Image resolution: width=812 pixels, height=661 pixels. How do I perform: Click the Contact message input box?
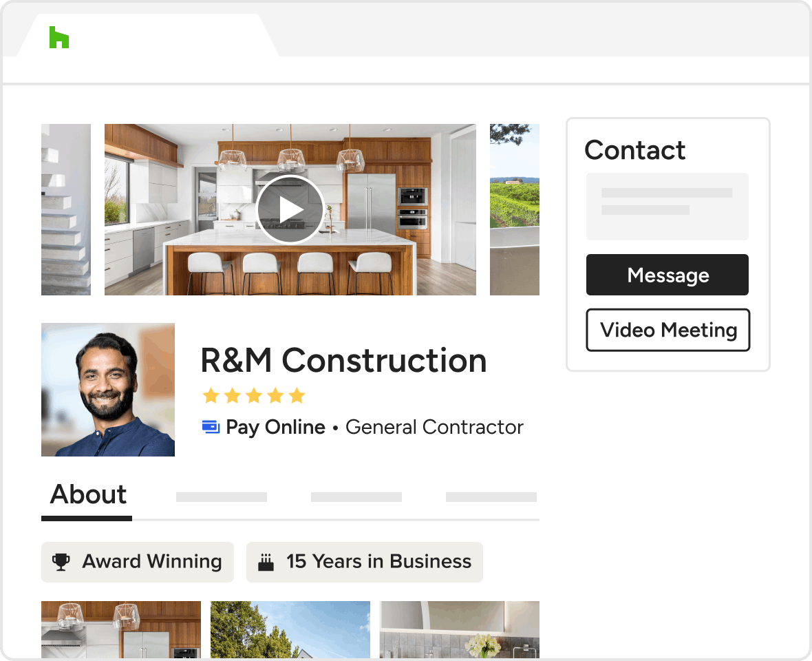tap(667, 206)
